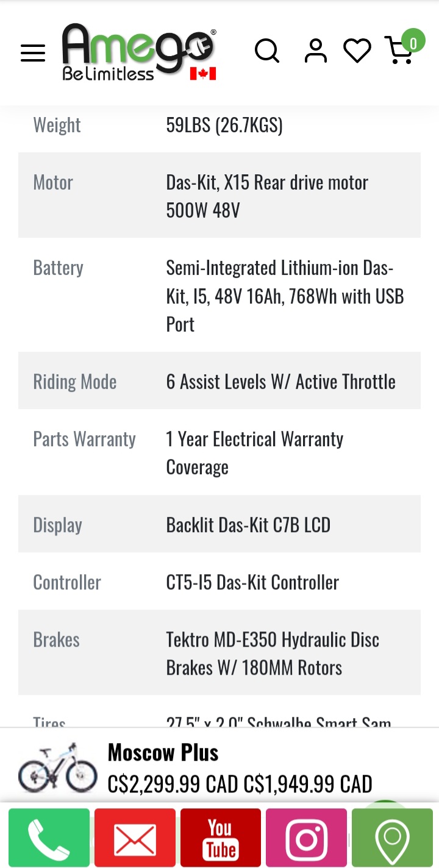Click the Amego Be Limitless logo
Image resolution: width=439 pixels, height=868 pixels.
point(139,52)
